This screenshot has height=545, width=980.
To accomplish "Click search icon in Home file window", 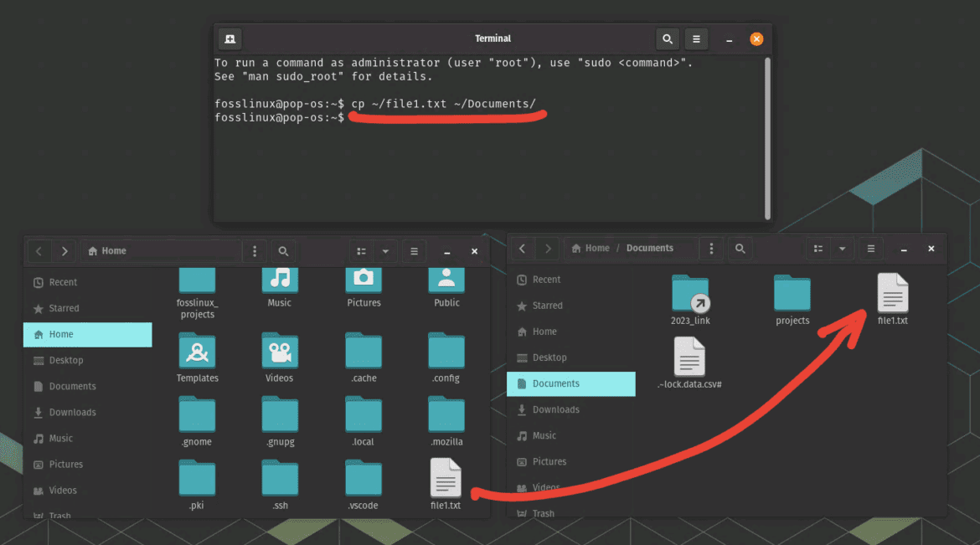I will point(283,251).
